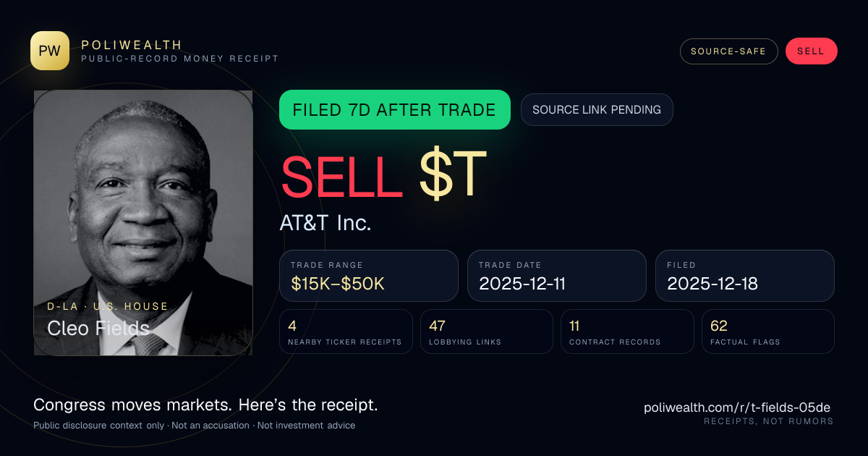The width and height of the screenshot is (868, 456).
Task: Select the 62 Factual Flags tile
Action: (768, 332)
